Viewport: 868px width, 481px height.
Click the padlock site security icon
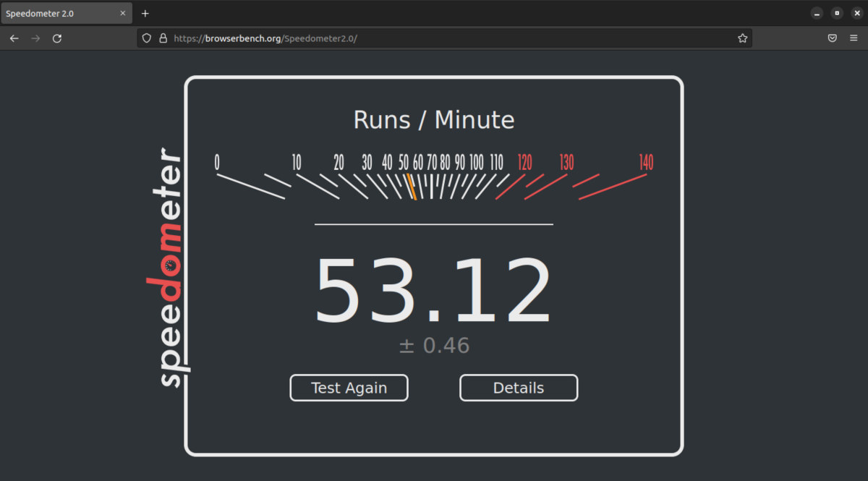(x=163, y=38)
